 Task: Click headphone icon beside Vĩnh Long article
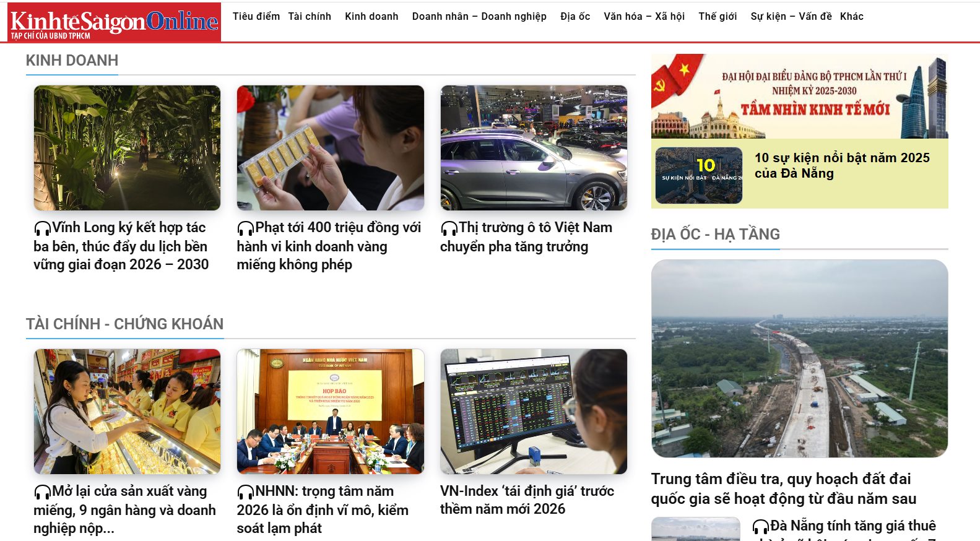(x=43, y=228)
